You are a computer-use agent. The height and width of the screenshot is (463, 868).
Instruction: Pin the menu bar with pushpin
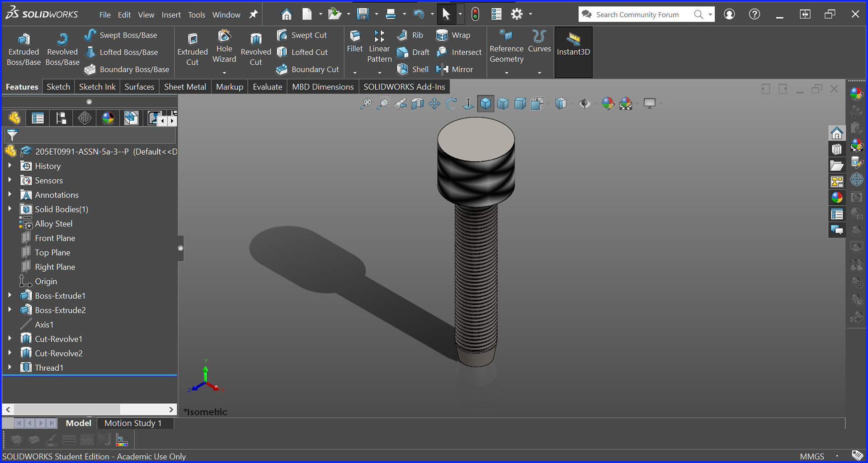coord(254,14)
